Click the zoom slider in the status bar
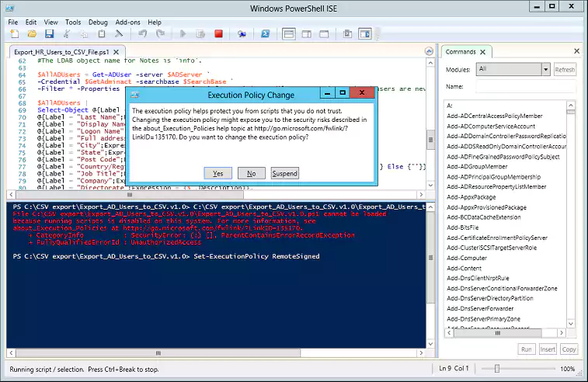 pos(497,369)
